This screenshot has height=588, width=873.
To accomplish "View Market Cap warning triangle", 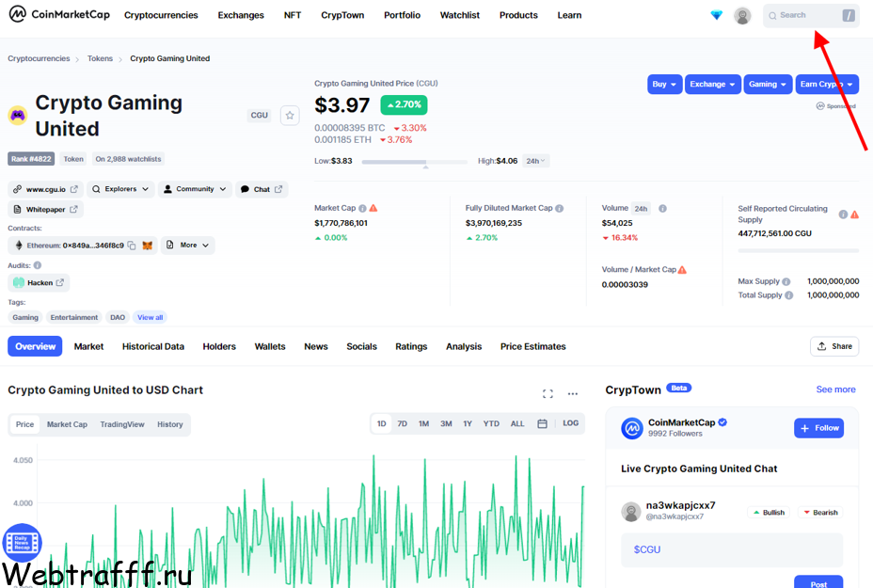I will 373,208.
